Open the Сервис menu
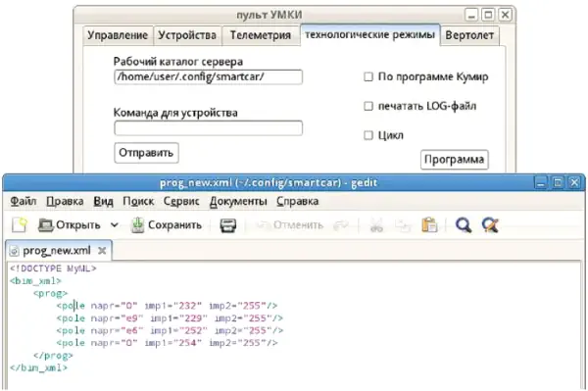Screen dimensions: 588x391 coord(181,201)
